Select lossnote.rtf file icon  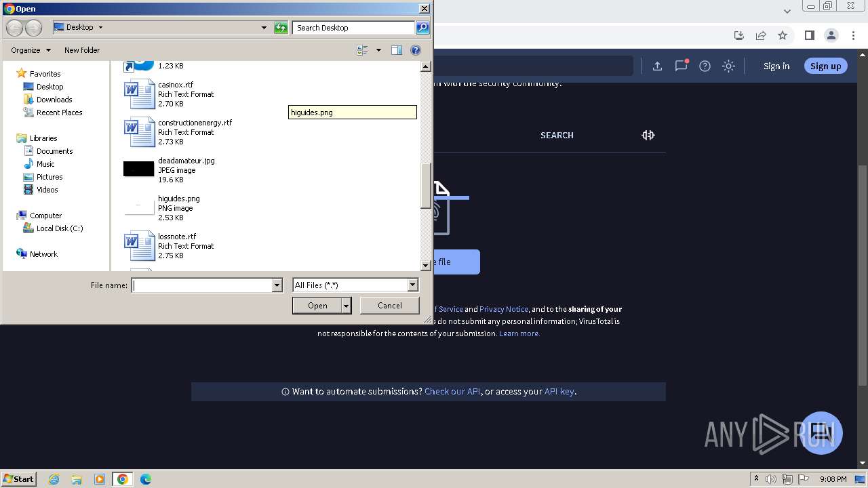coord(140,246)
